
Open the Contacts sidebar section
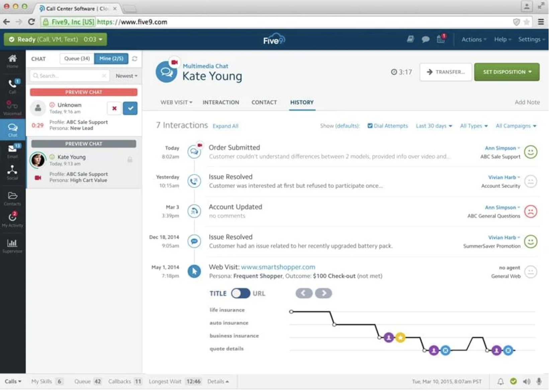coord(12,198)
